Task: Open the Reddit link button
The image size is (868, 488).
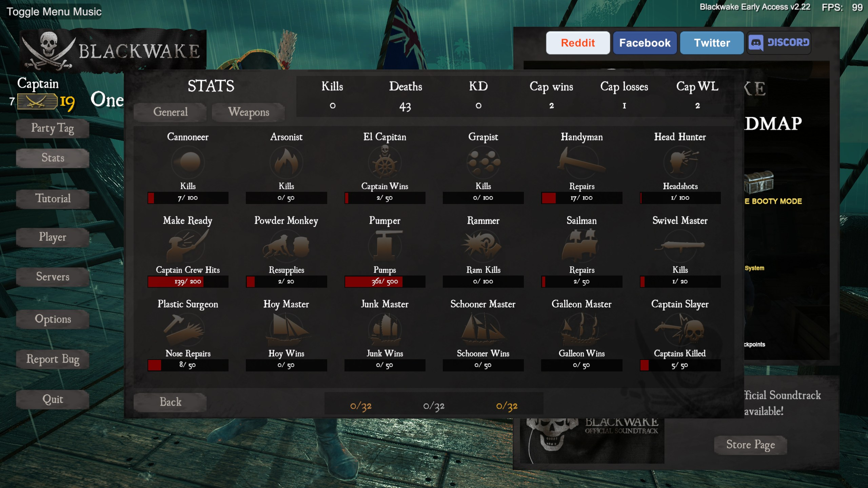Action: (x=578, y=43)
